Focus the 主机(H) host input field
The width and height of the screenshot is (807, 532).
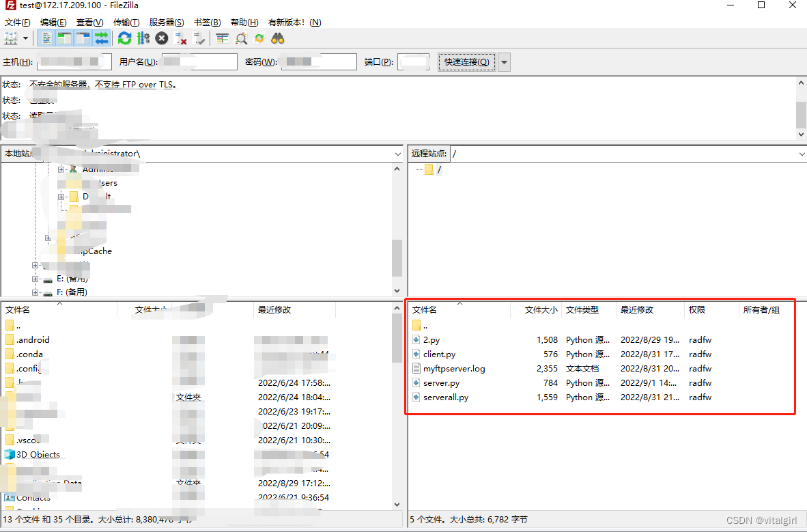coord(74,61)
